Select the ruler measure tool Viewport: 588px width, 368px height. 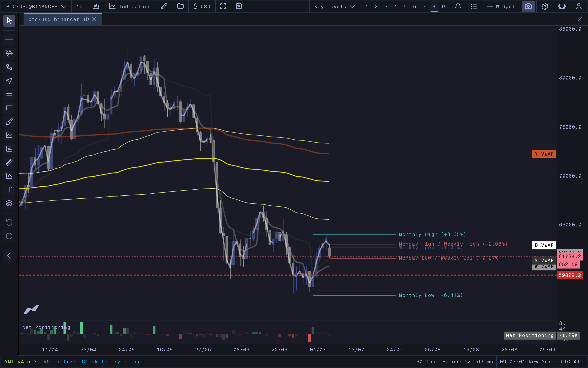coord(9,162)
